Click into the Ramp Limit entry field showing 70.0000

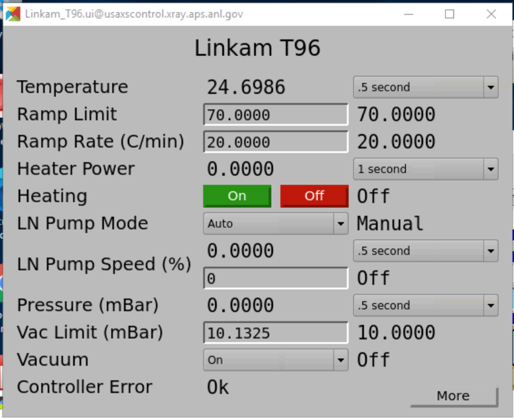tap(275, 114)
